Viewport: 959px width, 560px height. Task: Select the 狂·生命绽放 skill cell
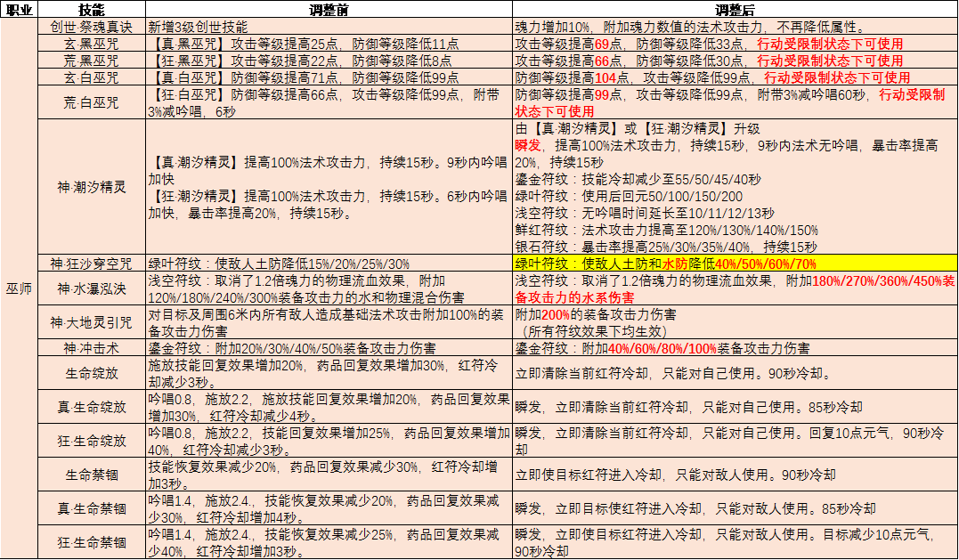92,441
